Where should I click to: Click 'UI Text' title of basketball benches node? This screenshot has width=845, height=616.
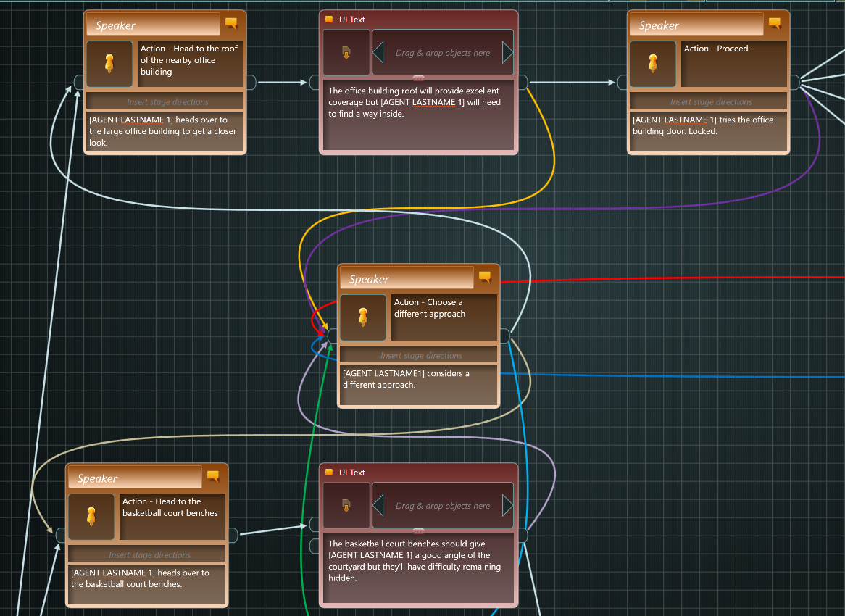[352, 473]
